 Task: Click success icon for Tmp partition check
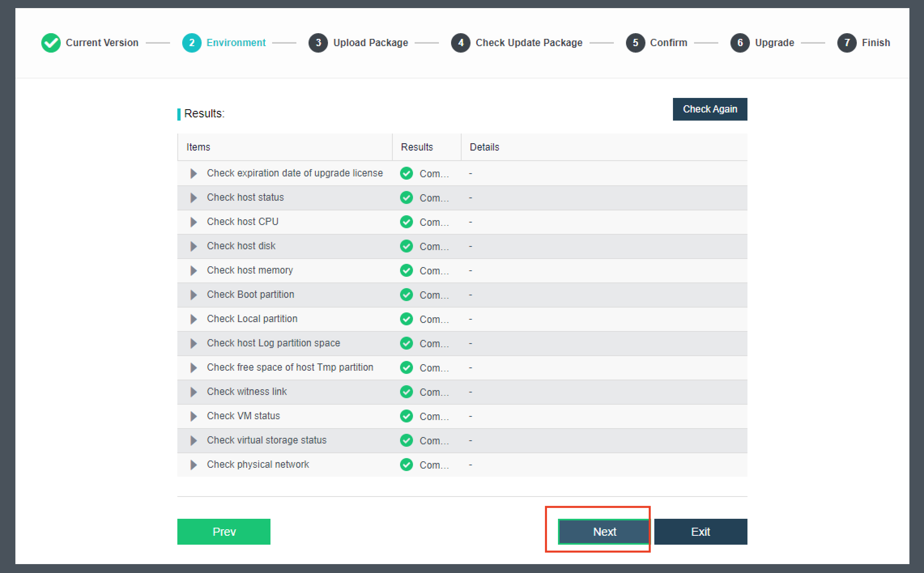[x=407, y=367]
